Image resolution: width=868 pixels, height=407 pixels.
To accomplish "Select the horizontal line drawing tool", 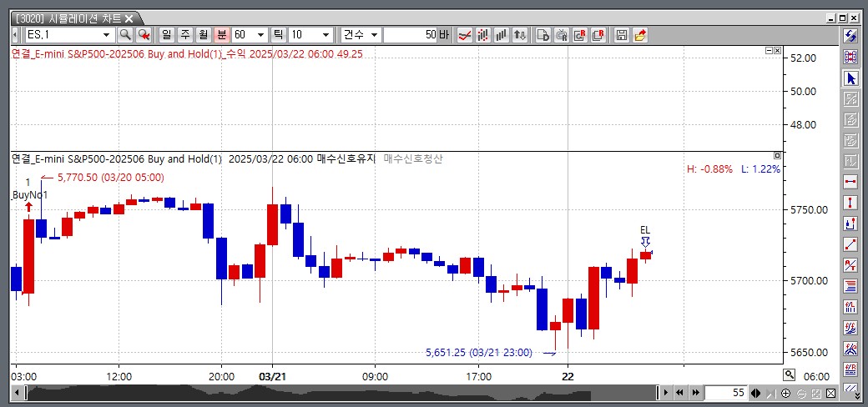I will click(x=850, y=181).
